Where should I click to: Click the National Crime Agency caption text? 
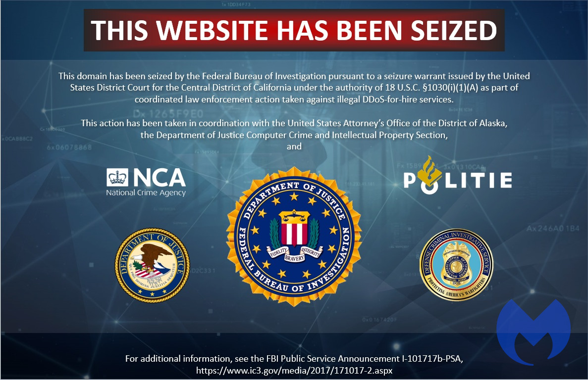point(146,193)
